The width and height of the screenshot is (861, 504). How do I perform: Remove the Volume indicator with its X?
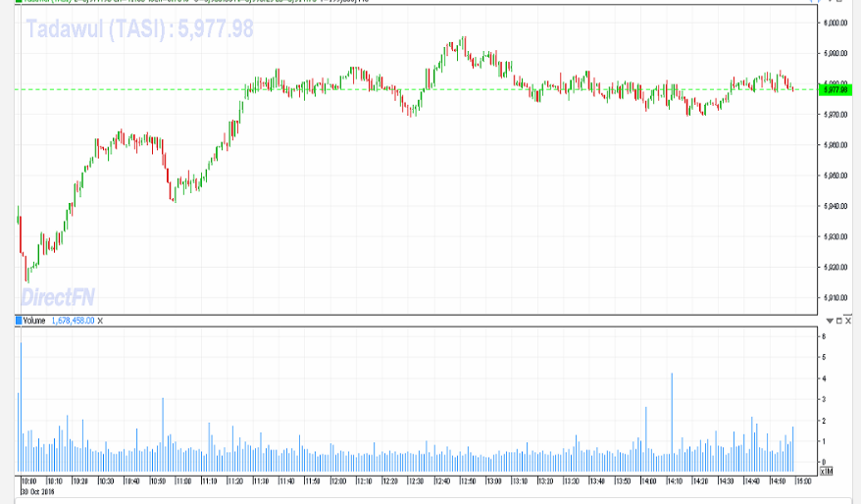point(100,322)
